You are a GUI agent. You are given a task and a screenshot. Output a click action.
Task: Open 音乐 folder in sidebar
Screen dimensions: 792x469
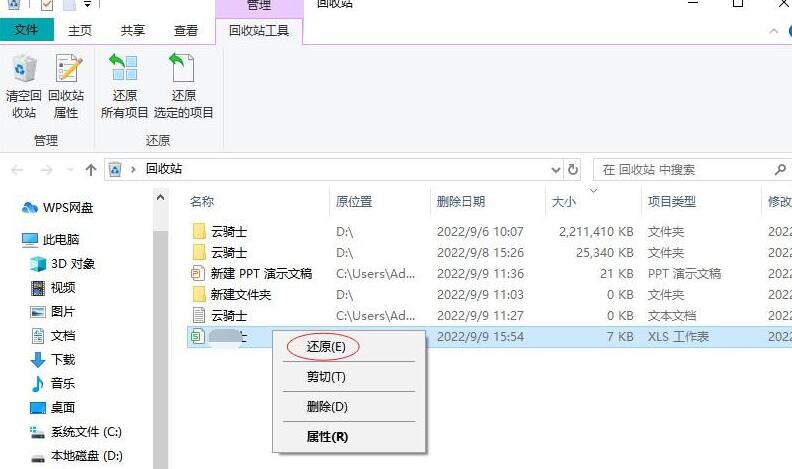53,384
